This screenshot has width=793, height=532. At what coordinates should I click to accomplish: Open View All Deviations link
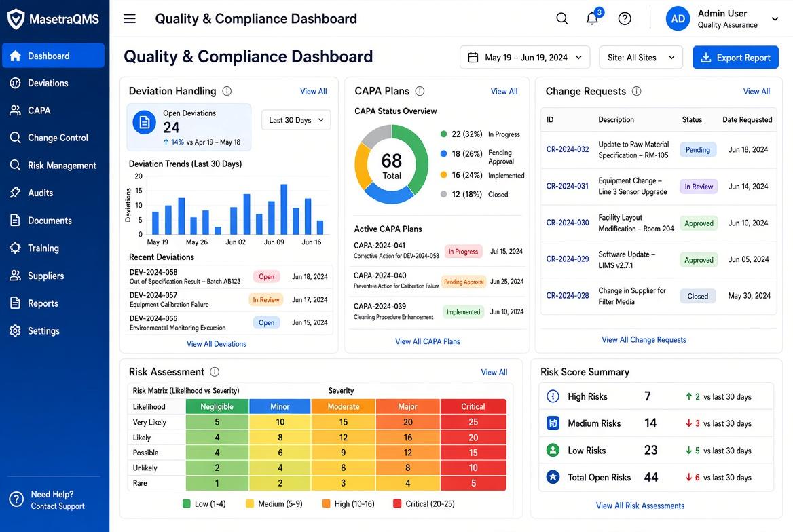[x=217, y=344]
